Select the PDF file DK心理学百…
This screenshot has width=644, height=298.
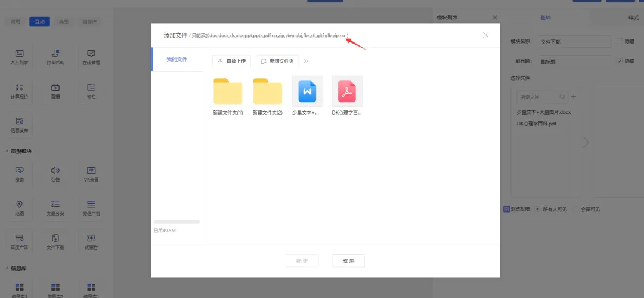pos(347,91)
